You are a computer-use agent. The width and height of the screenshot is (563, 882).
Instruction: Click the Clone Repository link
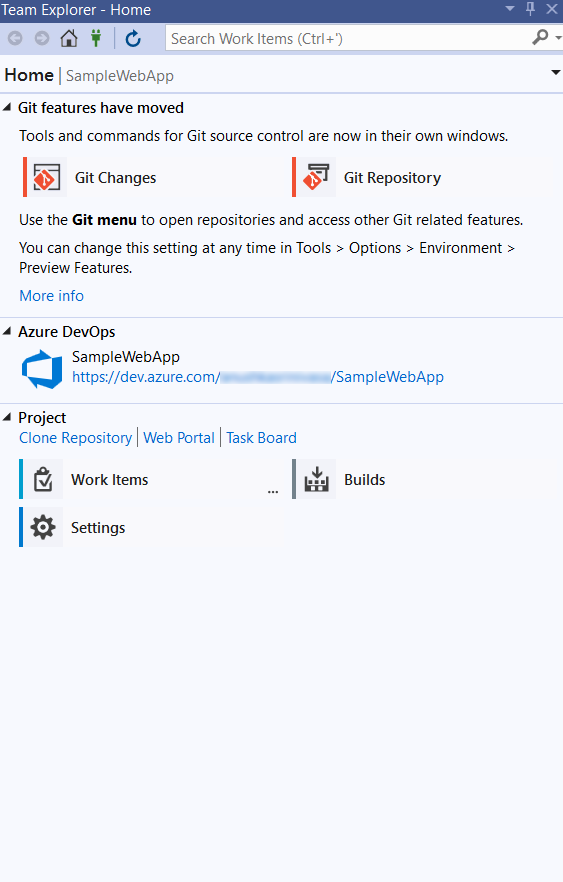pos(75,438)
